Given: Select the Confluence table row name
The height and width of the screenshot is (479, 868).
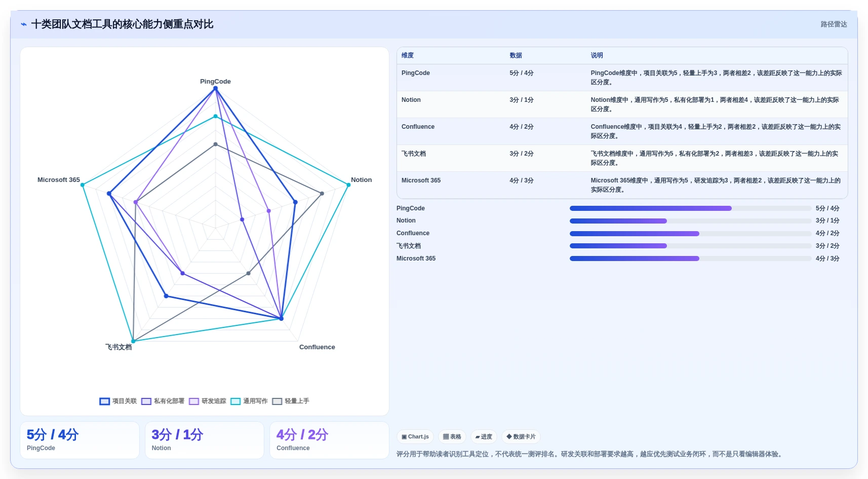Looking at the screenshot, I should 418,127.
